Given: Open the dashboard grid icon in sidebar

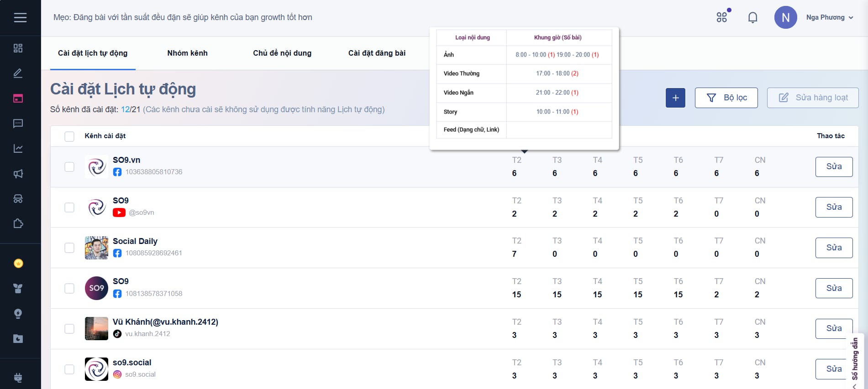Looking at the screenshot, I should pyautogui.click(x=18, y=48).
